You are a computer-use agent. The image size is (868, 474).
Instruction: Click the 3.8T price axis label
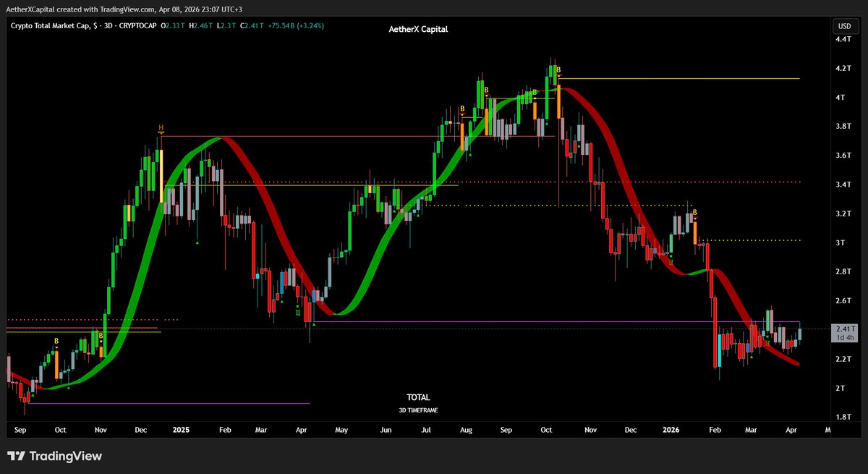(843, 126)
